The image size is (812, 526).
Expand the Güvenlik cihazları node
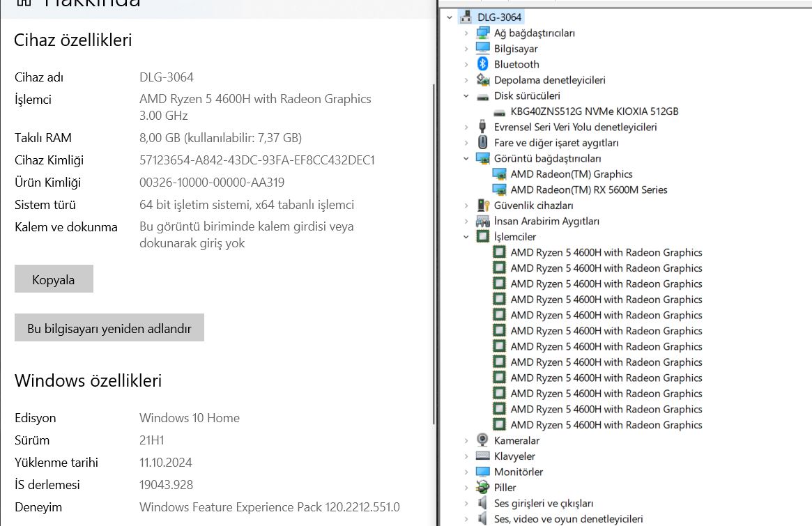coord(466,206)
